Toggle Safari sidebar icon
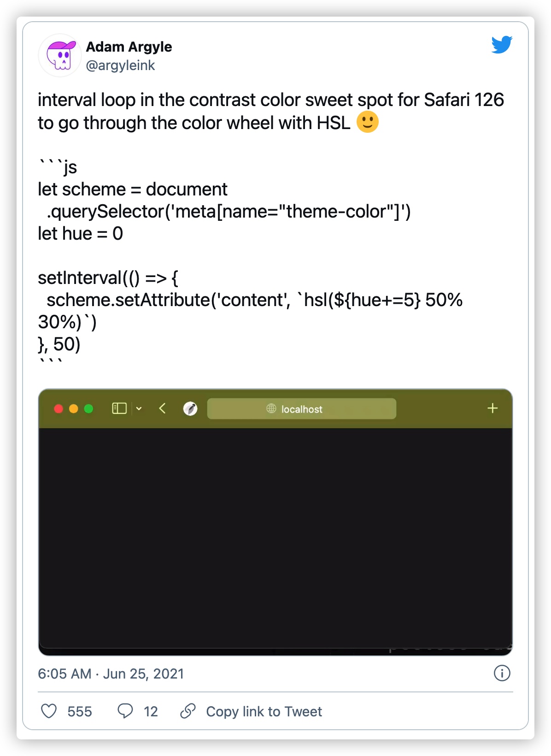The width and height of the screenshot is (551, 756). coord(119,408)
